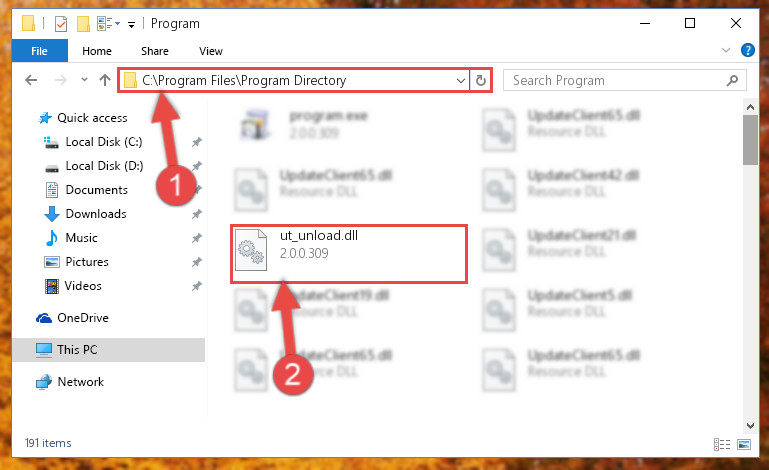This screenshot has width=769, height=470.
Task: Expand the ribbon chevron
Action: pyautogui.click(x=726, y=50)
